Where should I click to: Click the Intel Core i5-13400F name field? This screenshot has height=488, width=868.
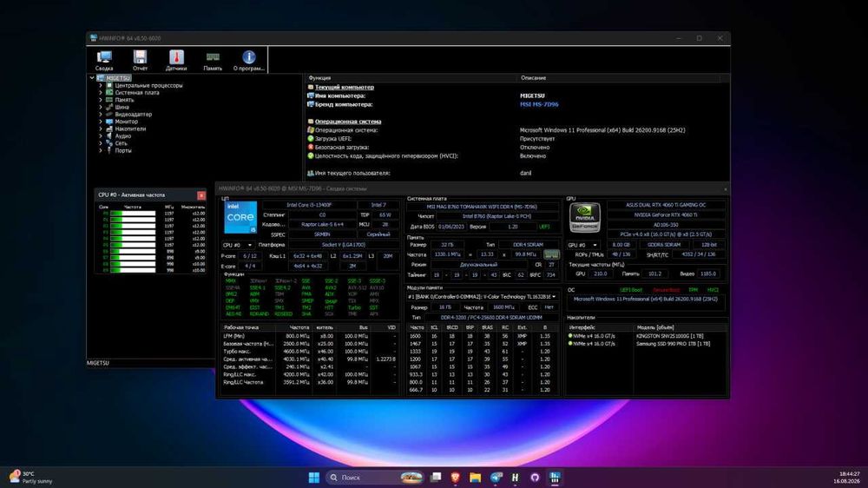(310, 205)
